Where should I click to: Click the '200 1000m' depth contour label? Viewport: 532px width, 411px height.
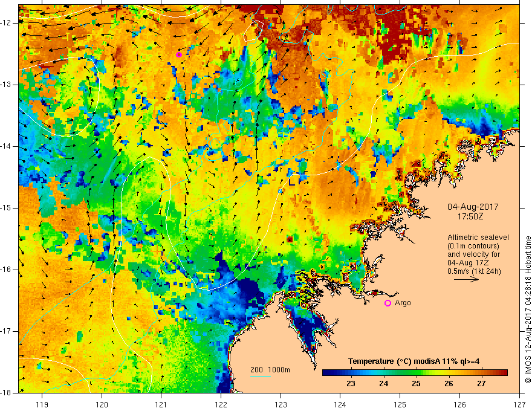tap(270, 370)
